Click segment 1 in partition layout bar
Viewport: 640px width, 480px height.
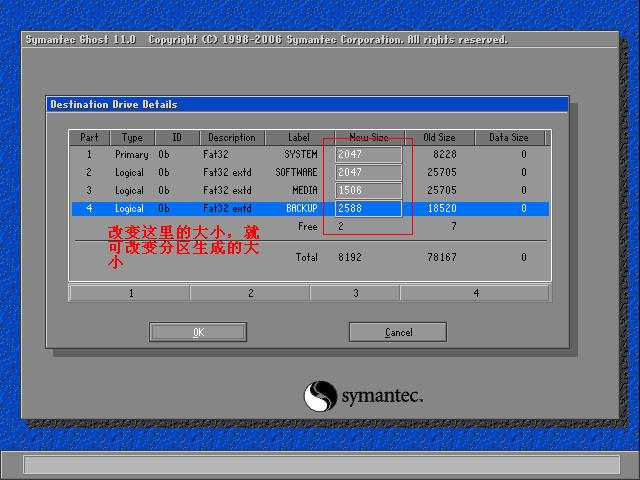click(130, 293)
